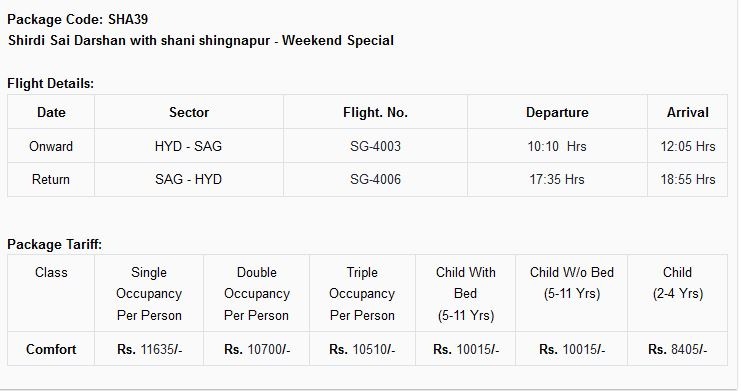Screen dimensions: 741x391
Task: Click the Package Code SHA39 text
Action: pyautogui.click(x=78, y=19)
